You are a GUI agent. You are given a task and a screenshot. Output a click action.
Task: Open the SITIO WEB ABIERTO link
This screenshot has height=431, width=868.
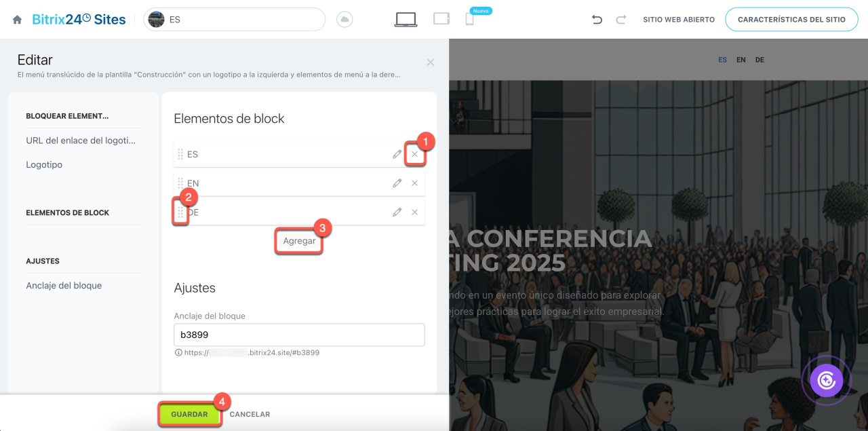click(x=679, y=20)
